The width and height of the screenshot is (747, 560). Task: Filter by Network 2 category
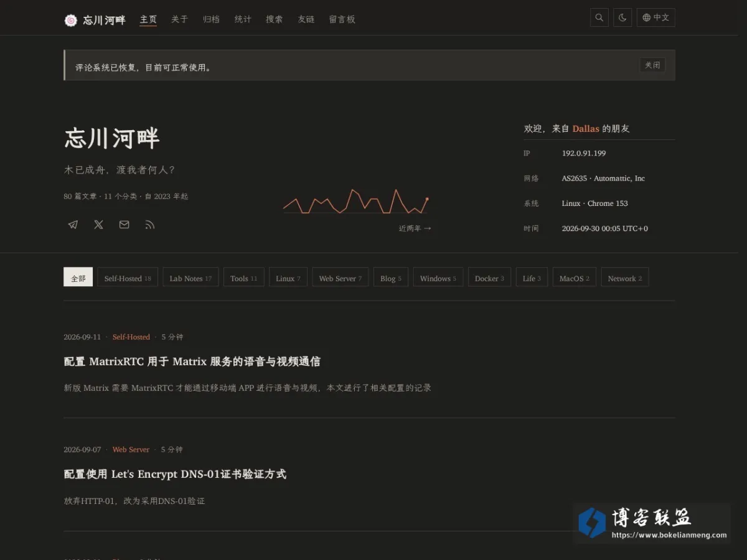[625, 278]
